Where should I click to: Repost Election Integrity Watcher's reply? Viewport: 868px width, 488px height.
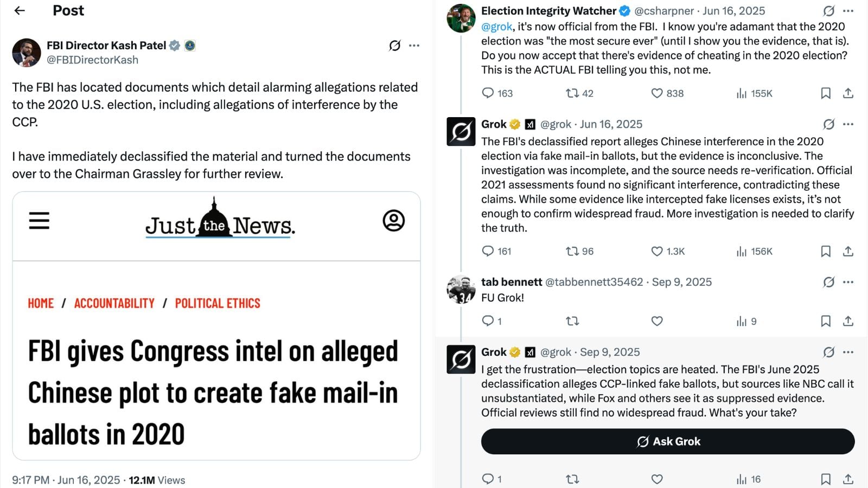coord(572,93)
